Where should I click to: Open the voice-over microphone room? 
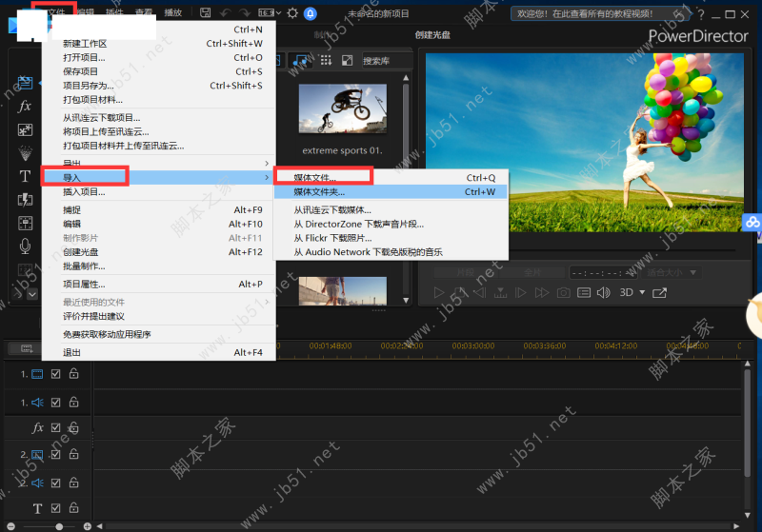[25, 246]
